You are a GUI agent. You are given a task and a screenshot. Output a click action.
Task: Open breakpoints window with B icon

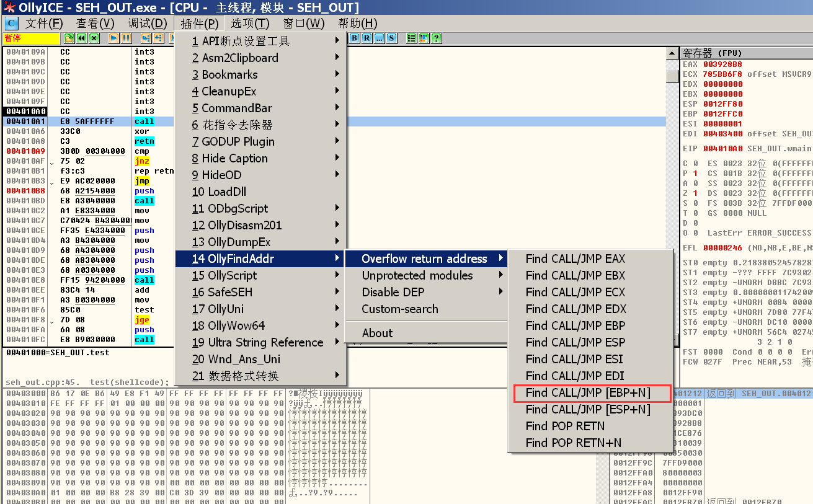(x=355, y=38)
